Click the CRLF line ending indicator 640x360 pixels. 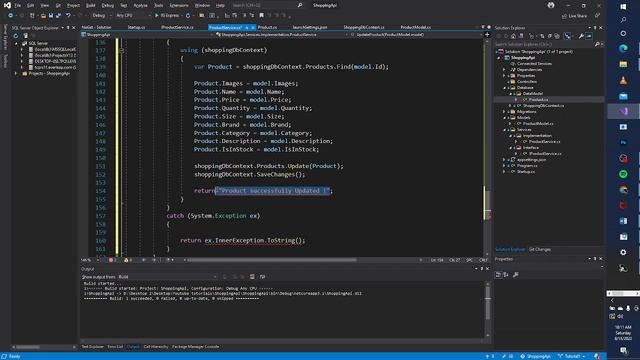tap(483, 260)
